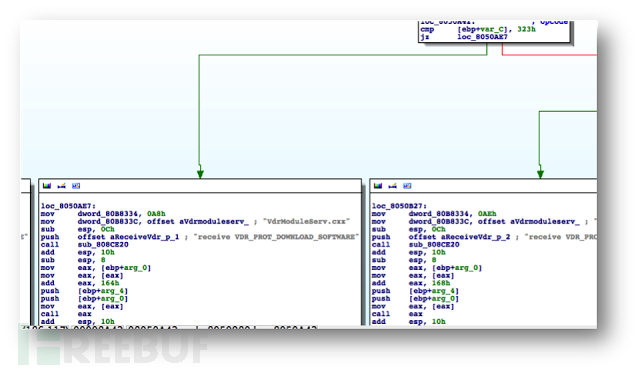
Task: Click offset aVdrmoduleserv_ in loc_8050AE7 block
Action: coord(198,222)
